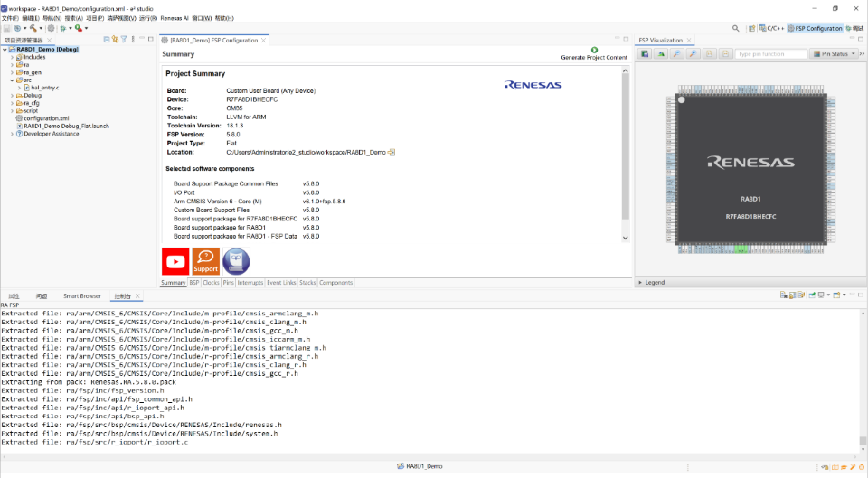Click the fit-to-page icon in FSP Visualization

(x=709, y=53)
